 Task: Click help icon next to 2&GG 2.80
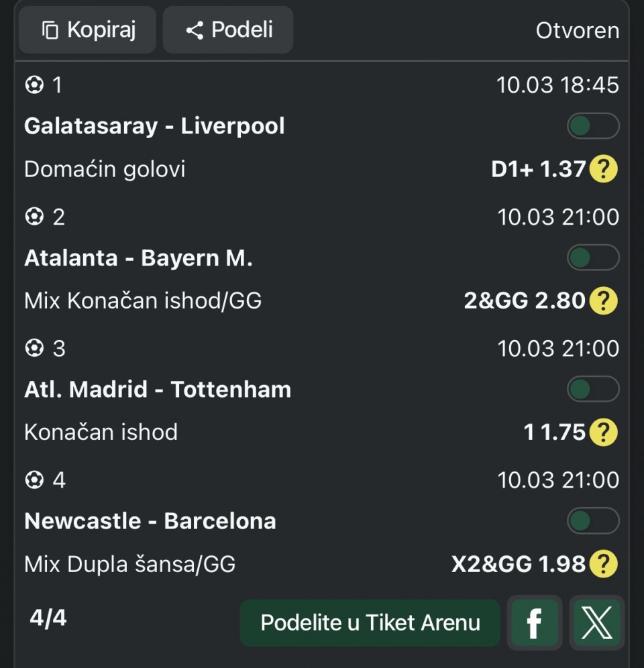pyautogui.click(x=603, y=300)
